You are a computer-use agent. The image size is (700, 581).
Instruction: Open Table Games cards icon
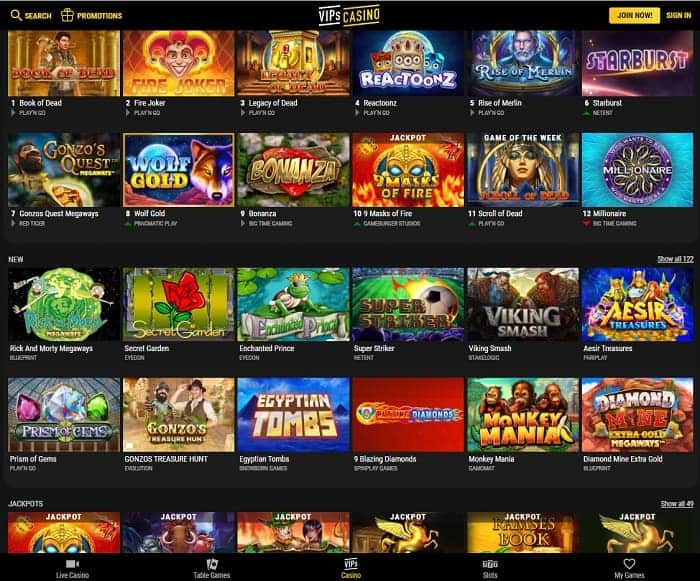[212, 564]
